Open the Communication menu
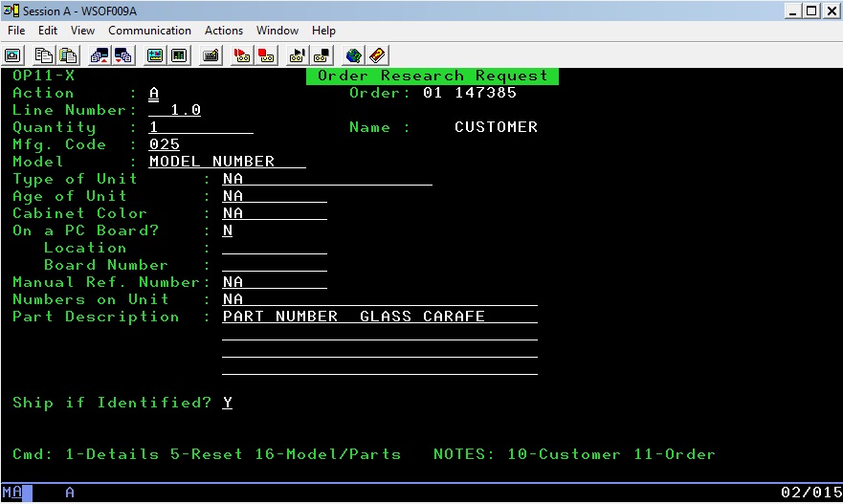843x504 pixels. [x=150, y=31]
